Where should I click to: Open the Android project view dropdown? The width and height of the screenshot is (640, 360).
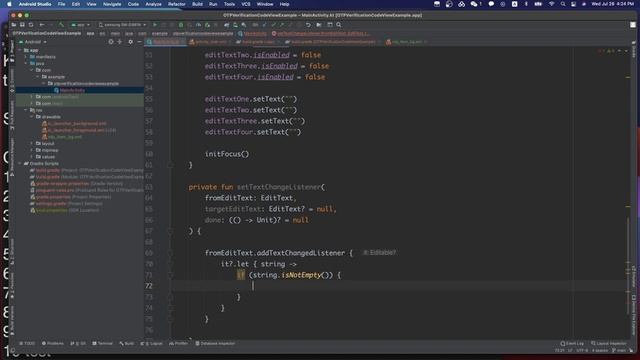click(33, 42)
